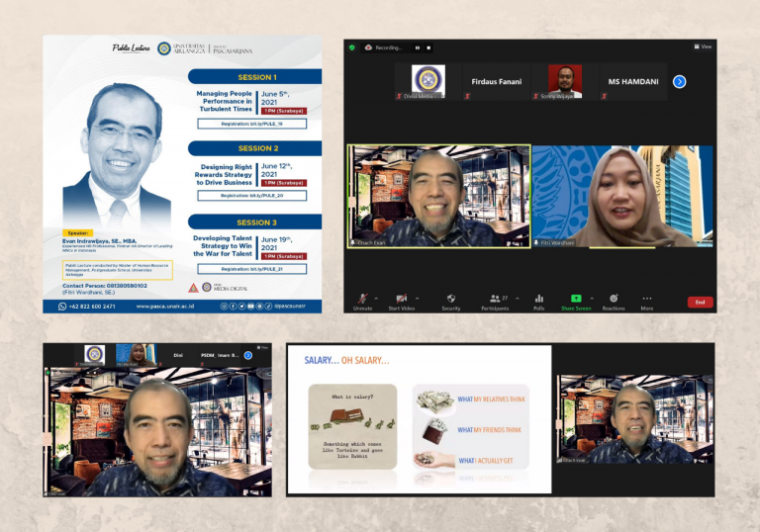Open the Polls bar chart icon
The width and height of the screenshot is (760, 532).
tap(539, 299)
